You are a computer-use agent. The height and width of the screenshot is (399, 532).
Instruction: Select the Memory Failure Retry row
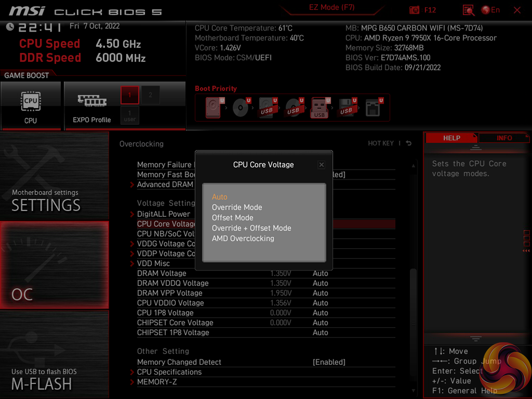click(166, 164)
